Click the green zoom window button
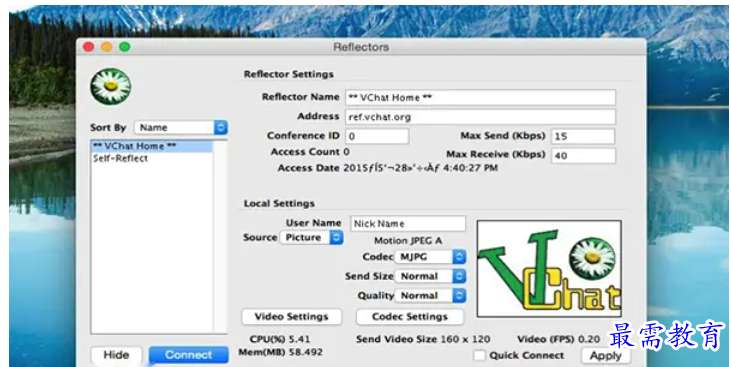 click(x=124, y=47)
